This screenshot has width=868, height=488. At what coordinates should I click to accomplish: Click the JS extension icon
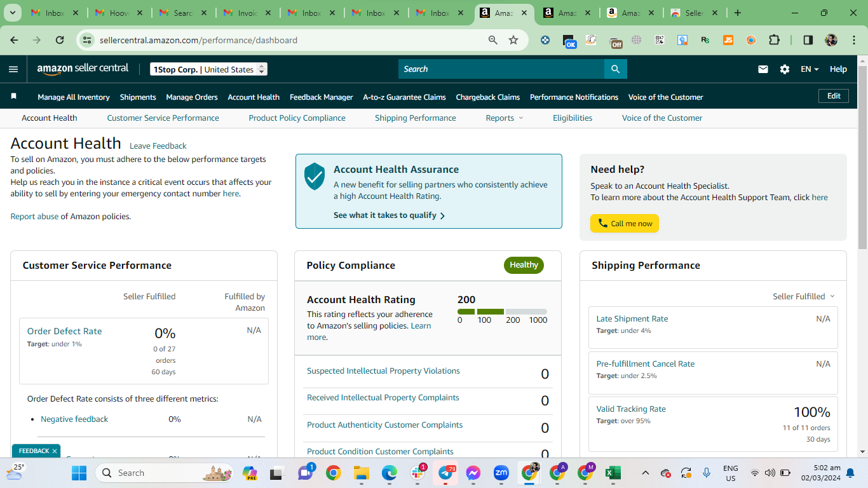pyautogui.click(x=728, y=40)
